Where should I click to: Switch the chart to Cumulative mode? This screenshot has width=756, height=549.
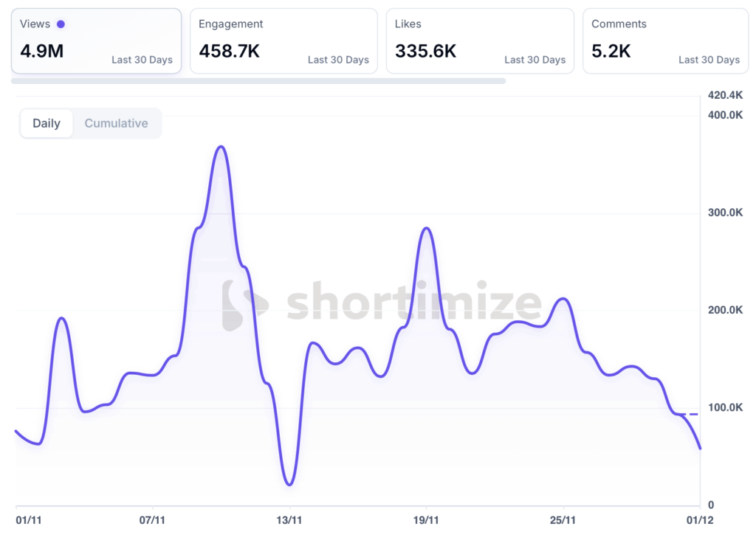click(116, 123)
